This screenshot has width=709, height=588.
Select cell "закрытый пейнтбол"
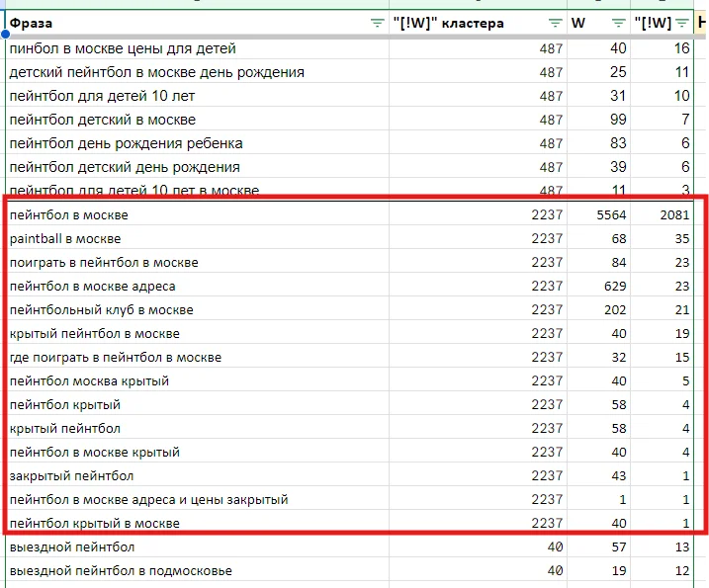[x=71, y=476]
